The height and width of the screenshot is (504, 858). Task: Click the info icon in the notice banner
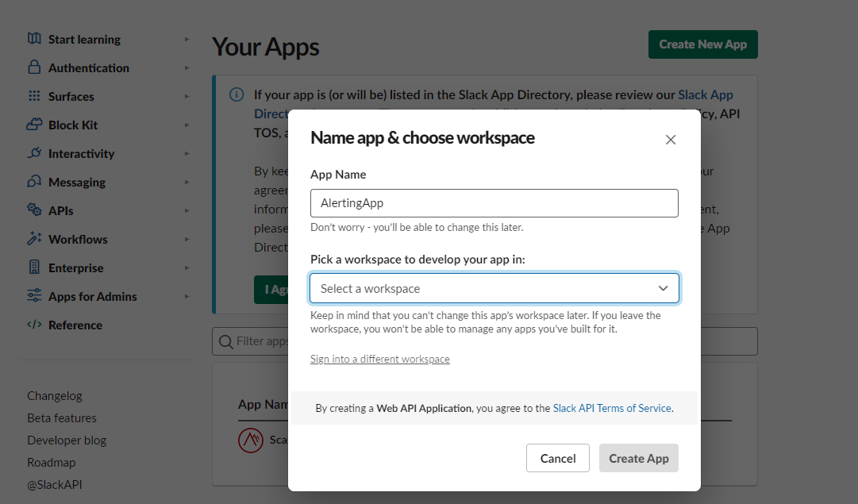[x=237, y=94]
